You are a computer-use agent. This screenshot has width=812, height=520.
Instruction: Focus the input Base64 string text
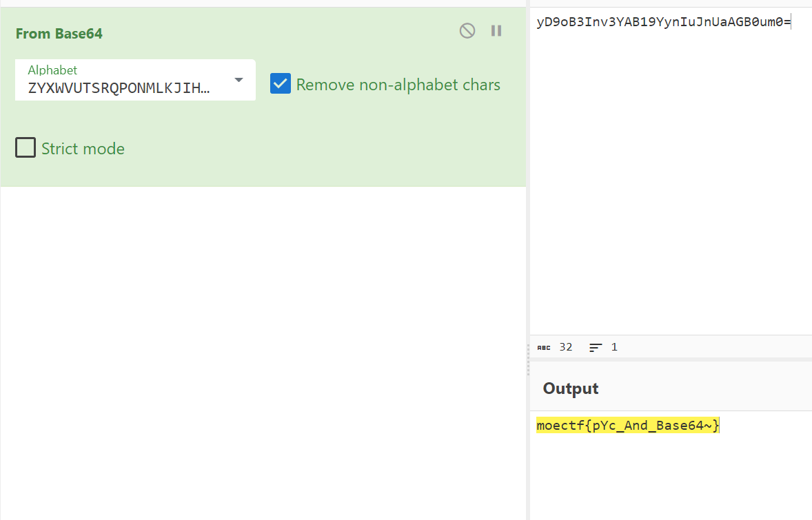[x=663, y=22]
